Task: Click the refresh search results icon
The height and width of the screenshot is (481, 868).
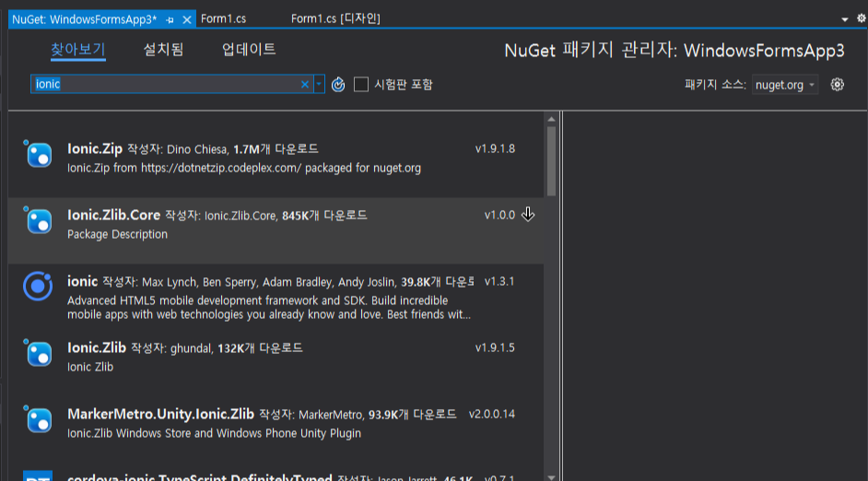Action: coord(338,85)
